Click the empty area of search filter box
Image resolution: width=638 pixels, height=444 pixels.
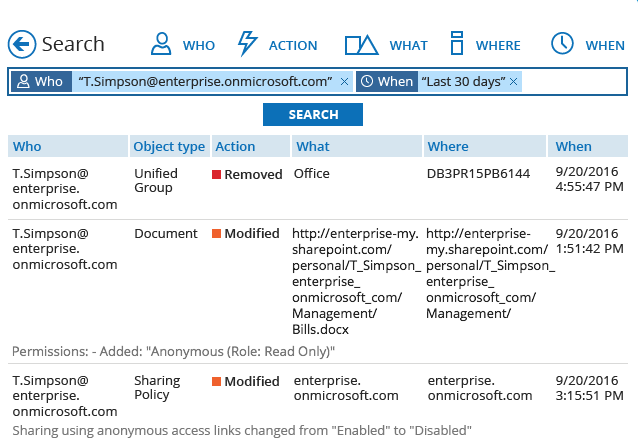coord(574,82)
